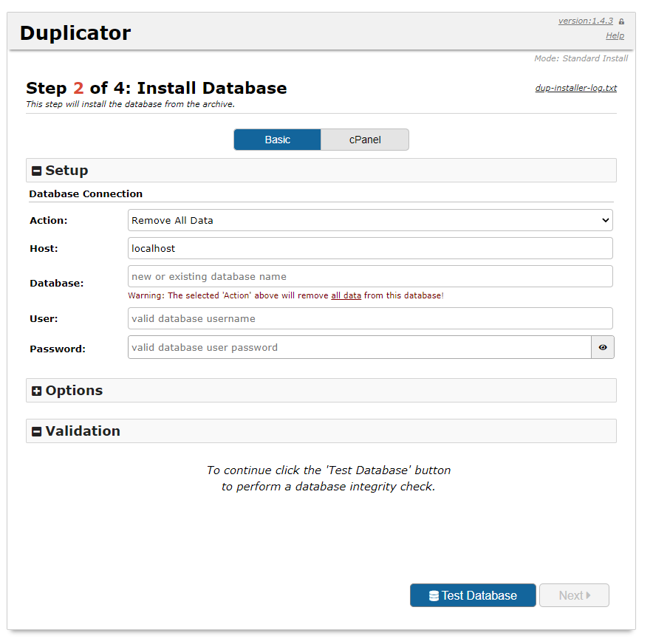Open the dup-installer-log.txt link
Screen dimensions: 653x644
pyautogui.click(x=576, y=88)
